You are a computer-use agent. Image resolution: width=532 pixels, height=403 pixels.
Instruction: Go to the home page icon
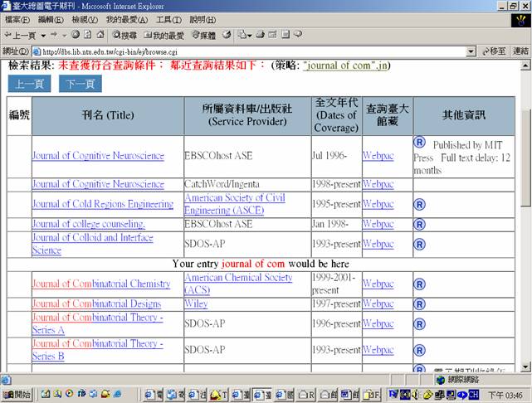(x=100, y=34)
